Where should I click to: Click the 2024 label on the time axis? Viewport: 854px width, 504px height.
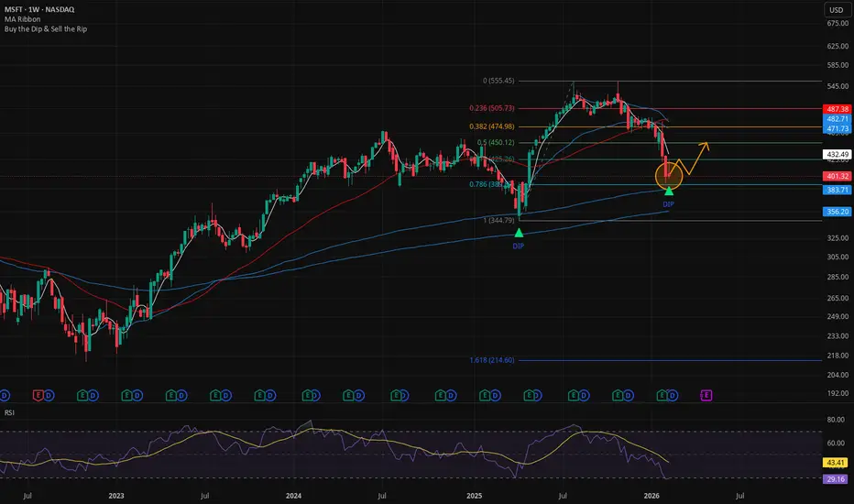pyautogui.click(x=293, y=496)
